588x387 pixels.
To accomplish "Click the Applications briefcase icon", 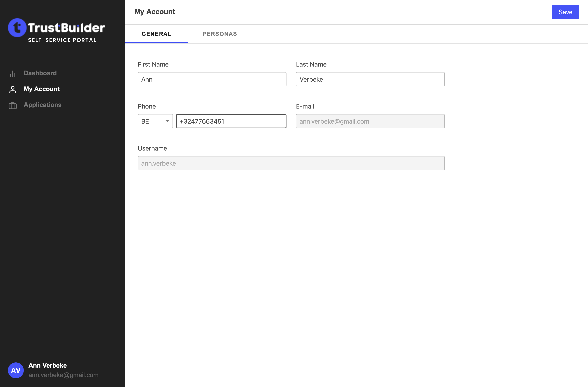I will click(x=13, y=106).
